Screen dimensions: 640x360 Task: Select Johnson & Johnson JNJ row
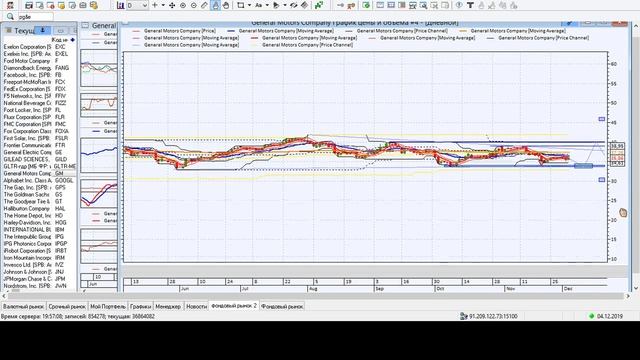[x=39, y=272]
